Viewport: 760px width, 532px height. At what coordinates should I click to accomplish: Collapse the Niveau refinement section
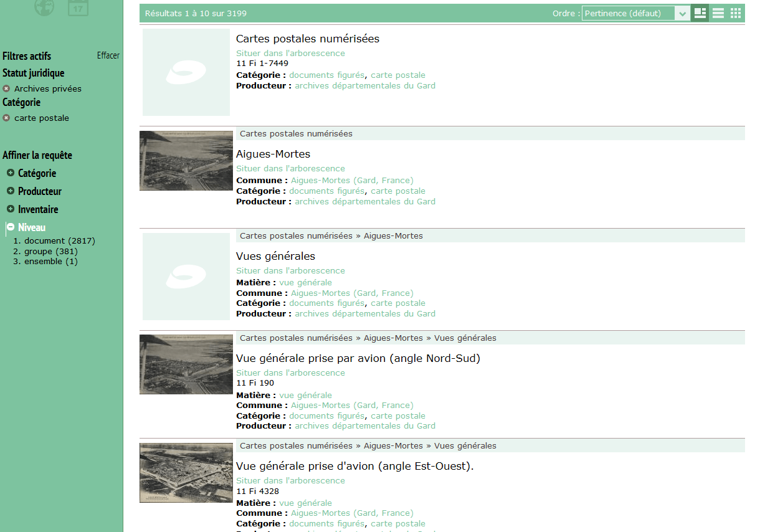pyautogui.click(x=11, y=227)
